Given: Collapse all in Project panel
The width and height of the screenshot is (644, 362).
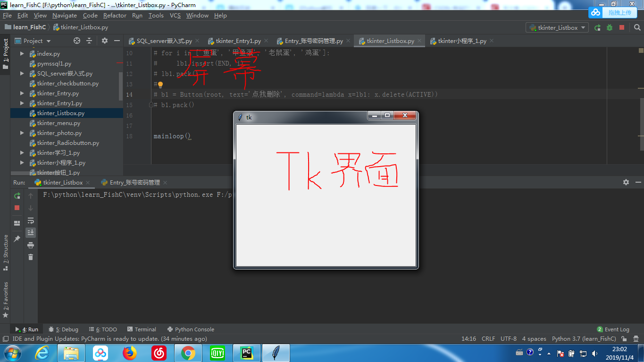Looking at the screenshot, I should click(89, 41).
